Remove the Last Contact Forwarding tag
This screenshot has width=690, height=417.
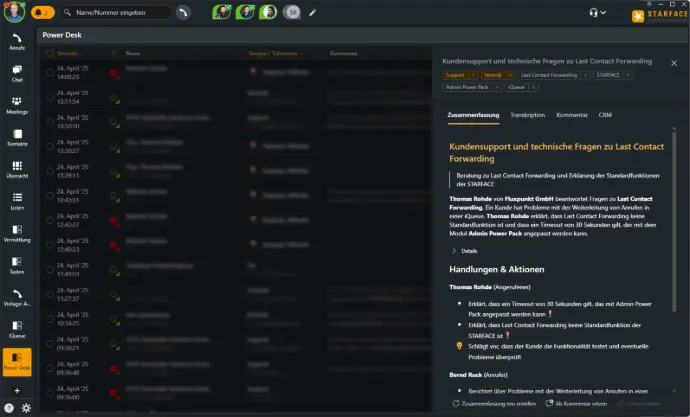pos(585,75)
